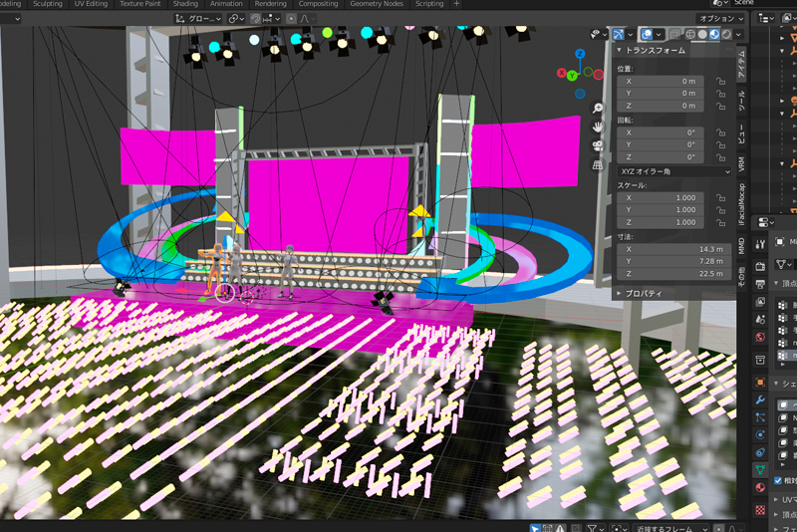Click the zoom magnifier icon in viewport
The height and width of the screenshot is (532, 797).
598,108
